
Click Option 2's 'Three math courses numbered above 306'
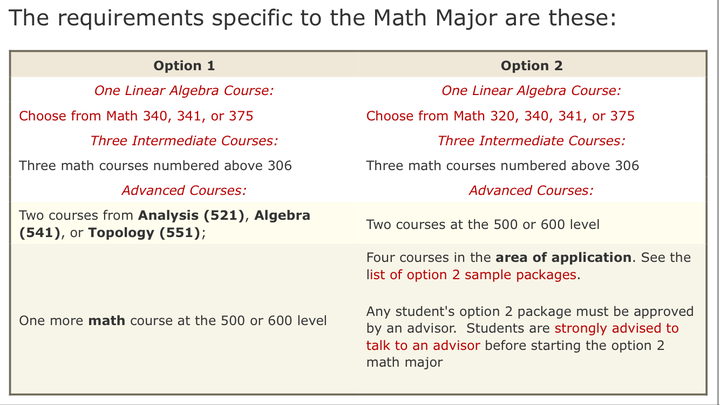point(502,166)
